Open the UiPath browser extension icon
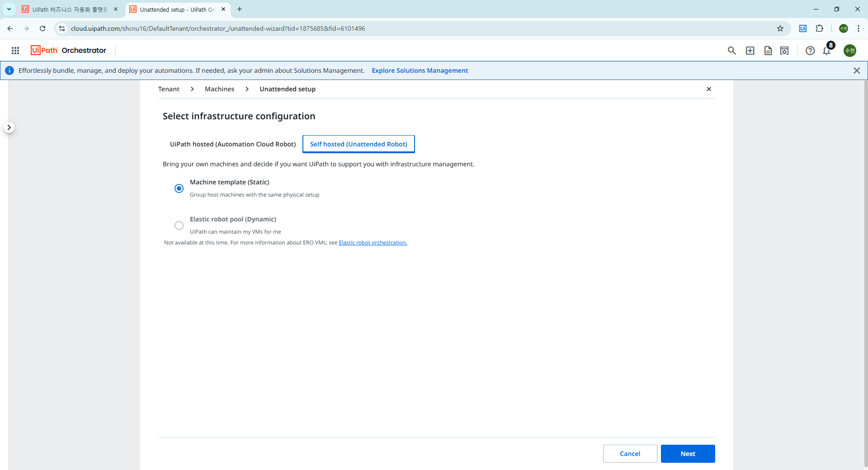Screen dimensions: 868x470 pos(803,28)
